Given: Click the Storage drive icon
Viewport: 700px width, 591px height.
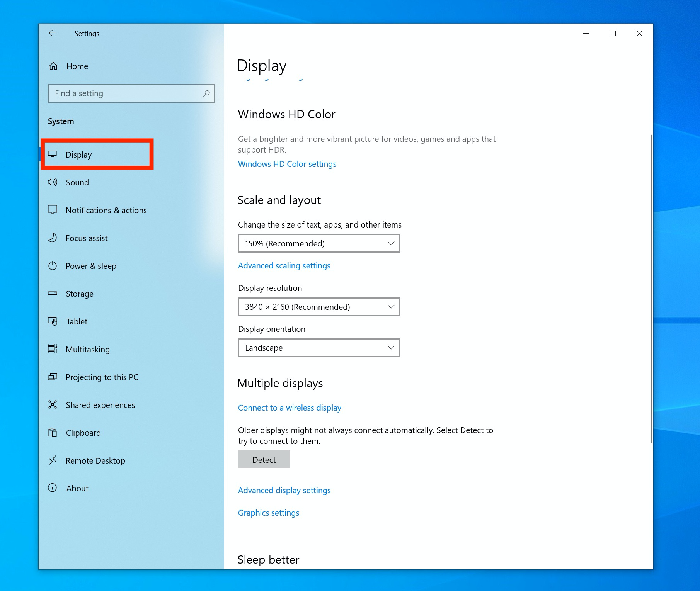Looking at the screenshot, I should pyautogui.click(x=53, y=293).
